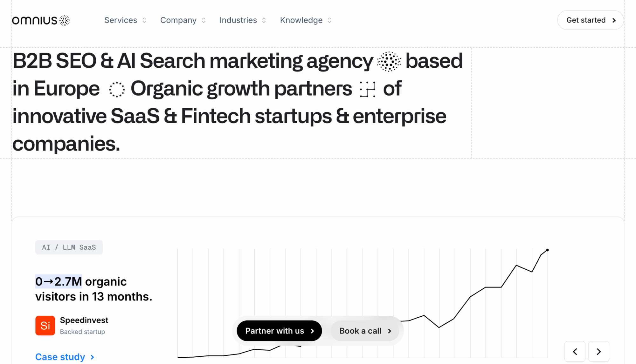Click the chevron arrow beside Case study
The image size is (636, 364).
93,357
